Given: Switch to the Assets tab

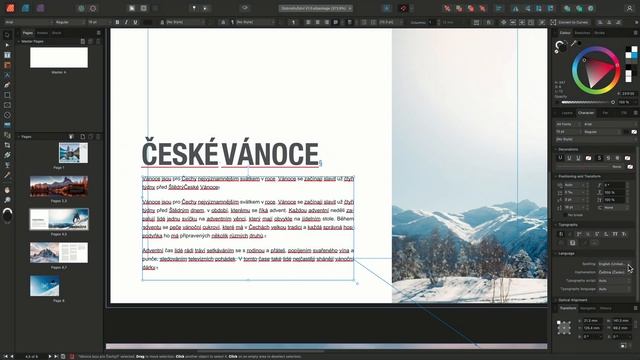Looking at the screenshot, I should point(42,33).
